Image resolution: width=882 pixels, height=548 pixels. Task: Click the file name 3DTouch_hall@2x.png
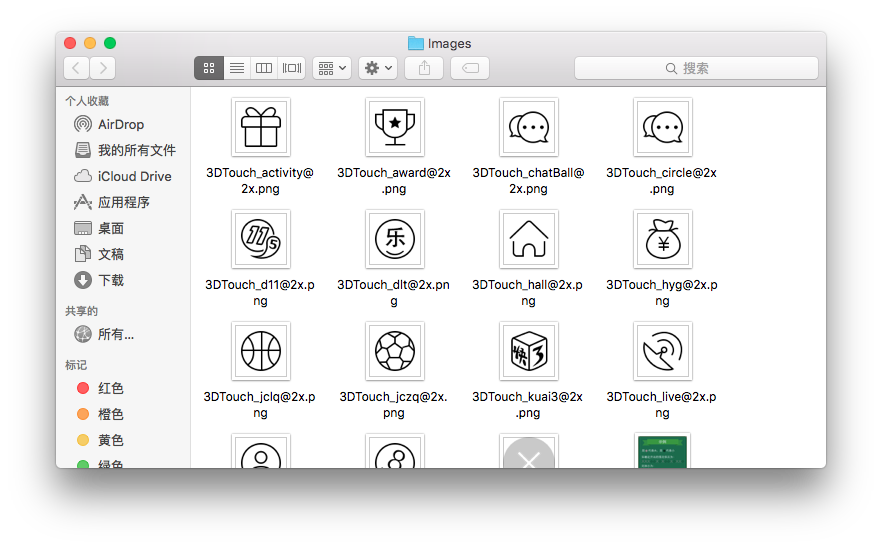click(x=528, y=293)
